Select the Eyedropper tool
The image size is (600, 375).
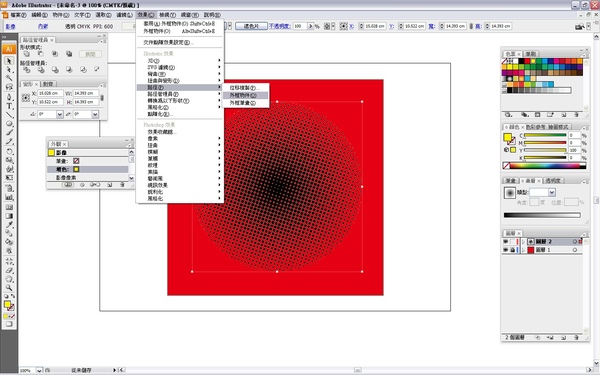point(9,225)
